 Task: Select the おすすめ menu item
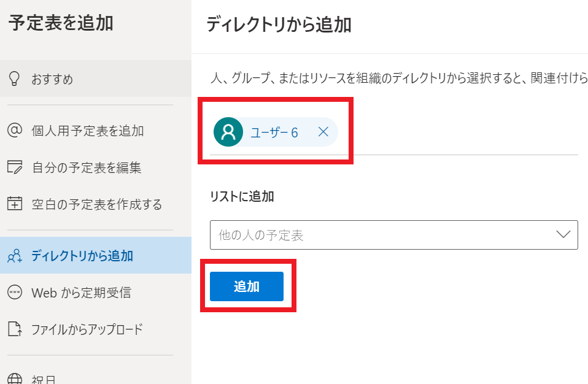coord(96,79)
